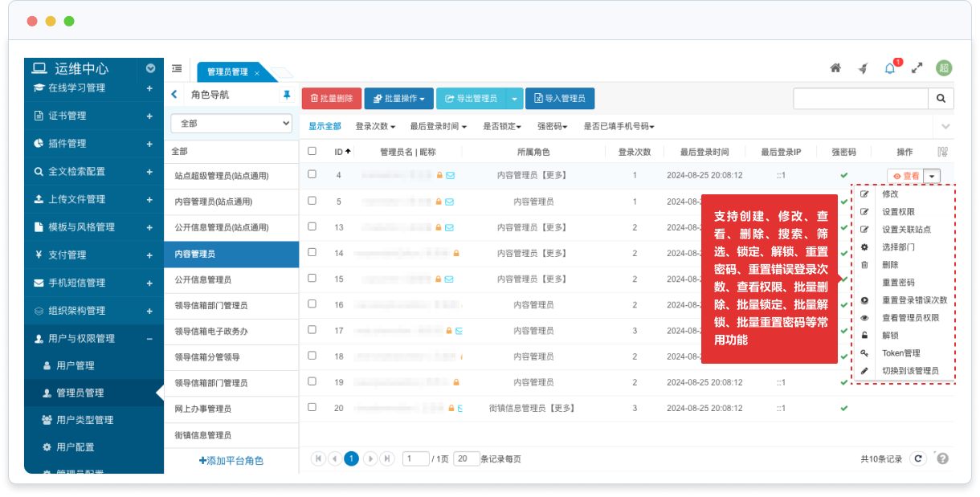Check the row checkbox for ID 4
980x497 pixels.
[x=312, y=174]
